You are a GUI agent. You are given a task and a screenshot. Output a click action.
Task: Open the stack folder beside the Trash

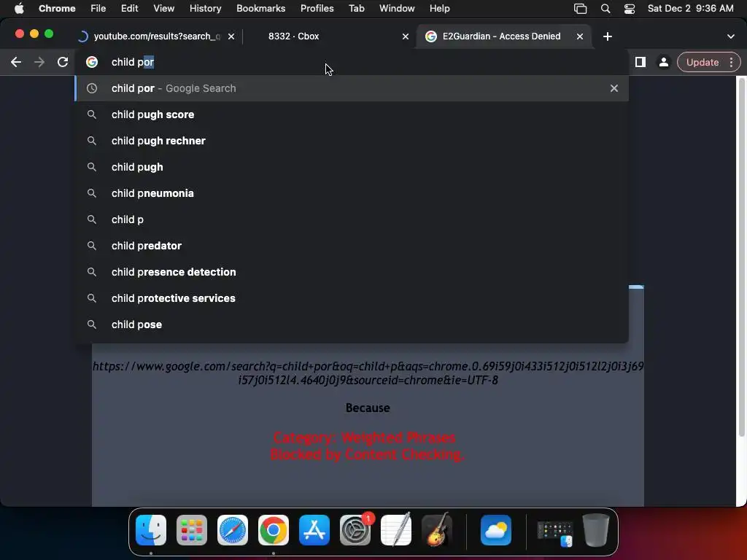[555, 533]
